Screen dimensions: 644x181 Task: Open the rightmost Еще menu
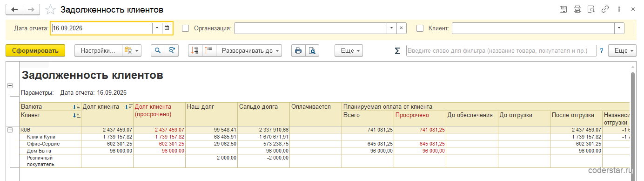click(622, 50)
